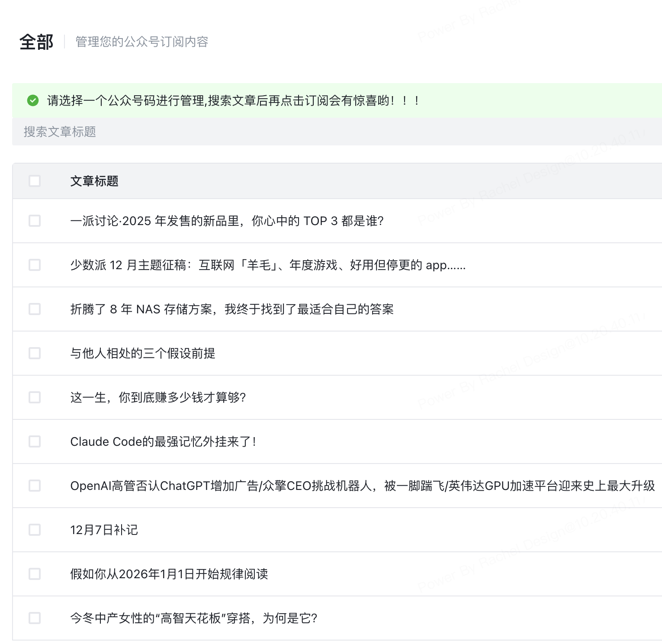Check the box for the 高智天花板穿搭 article
662x644 pixels.
coord(35,618)
